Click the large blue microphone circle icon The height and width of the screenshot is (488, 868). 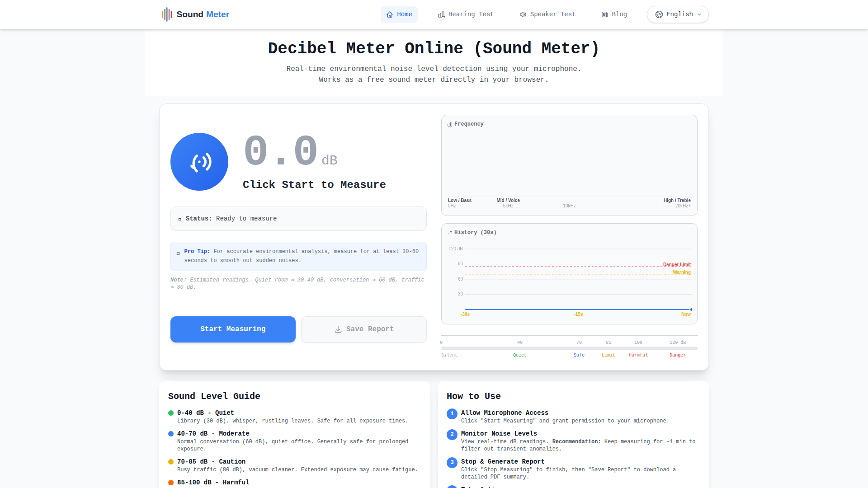[x=199, y=162]
